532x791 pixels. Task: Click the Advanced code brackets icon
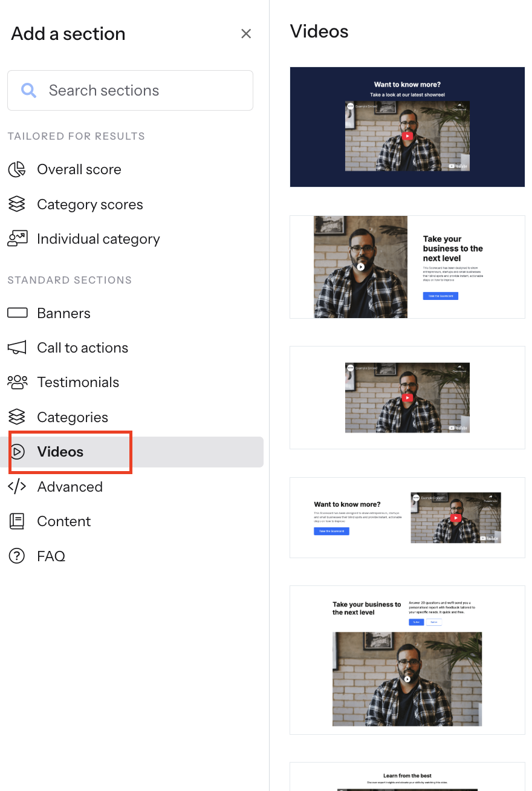pos(17,486)
